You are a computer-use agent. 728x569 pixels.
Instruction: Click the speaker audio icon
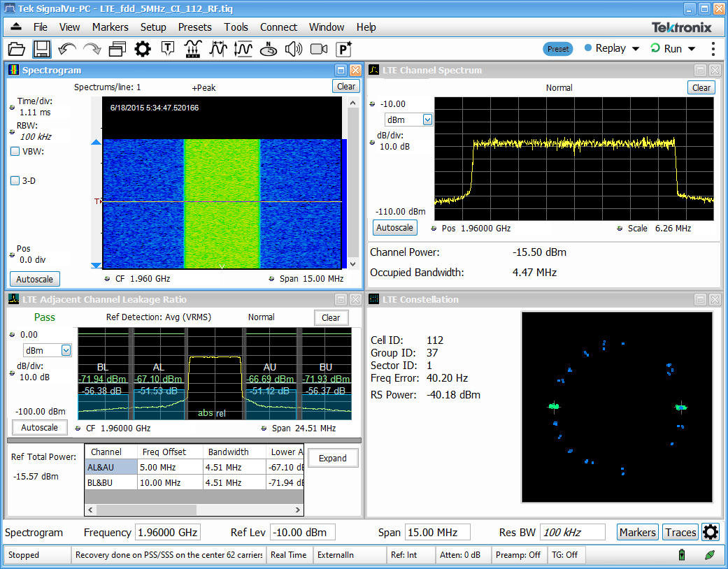pos(293,49)
